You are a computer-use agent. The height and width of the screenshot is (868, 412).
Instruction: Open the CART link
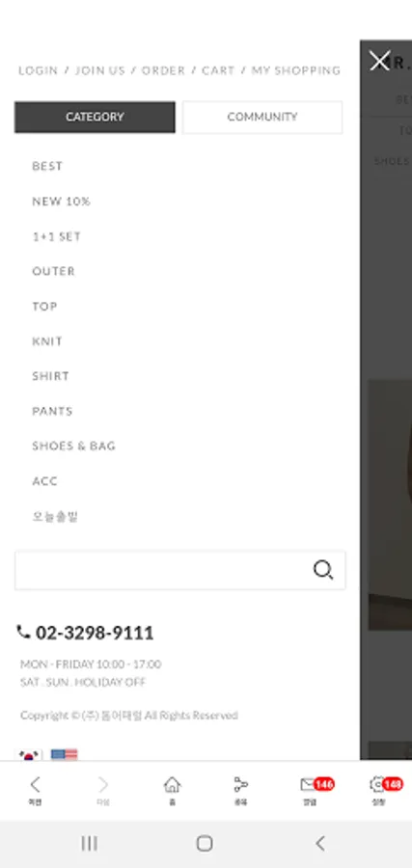pyautogui.click(x=218, y=70)
